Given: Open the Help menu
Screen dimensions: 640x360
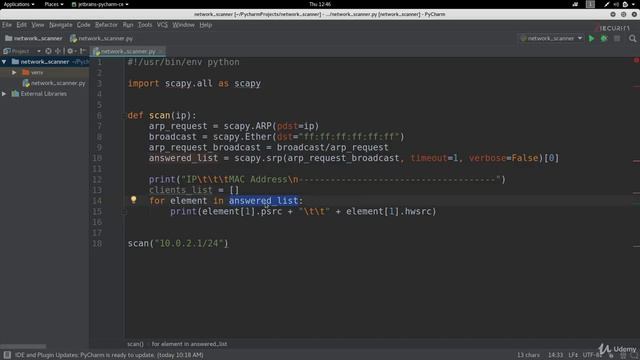Looking at the screenshot, I should click(x=206, y=25).
